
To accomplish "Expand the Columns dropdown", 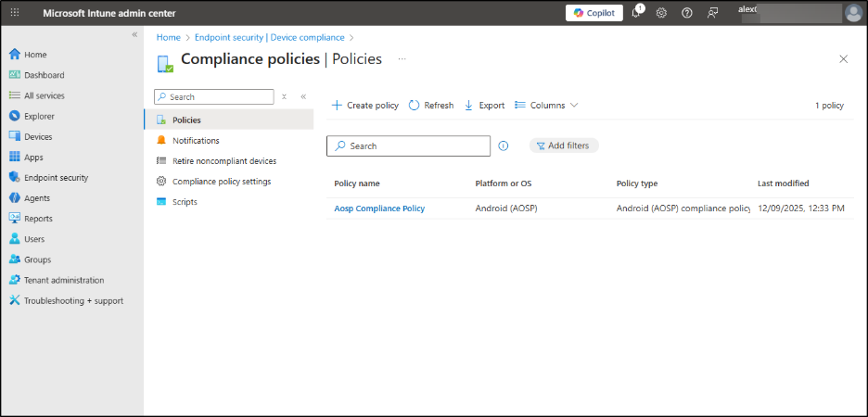I will pyautogui.click(x=546, y=106).
